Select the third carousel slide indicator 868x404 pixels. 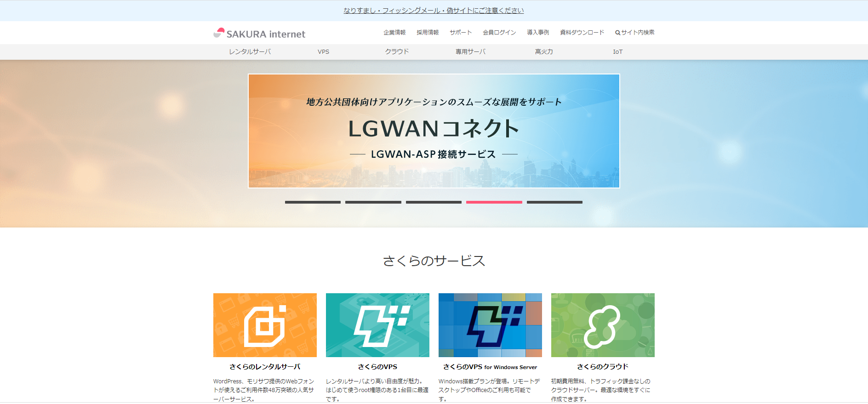pyautogui.click(x=434, y=202)
